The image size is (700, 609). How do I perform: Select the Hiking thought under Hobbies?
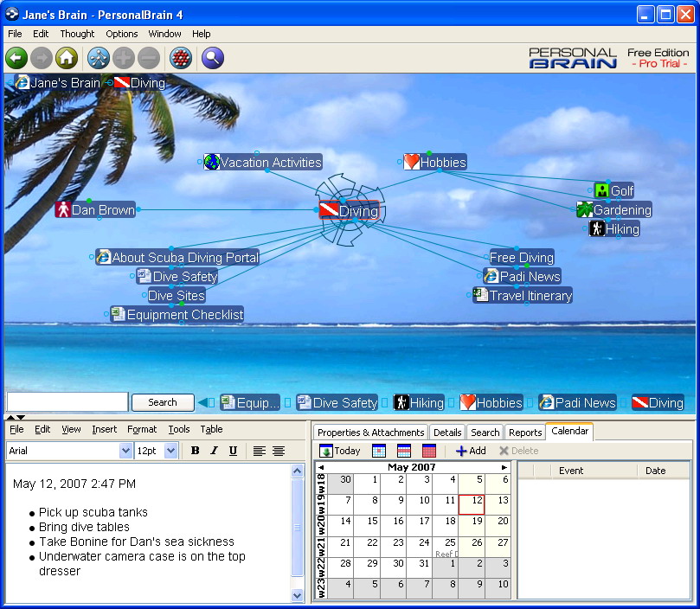(614, 229)
